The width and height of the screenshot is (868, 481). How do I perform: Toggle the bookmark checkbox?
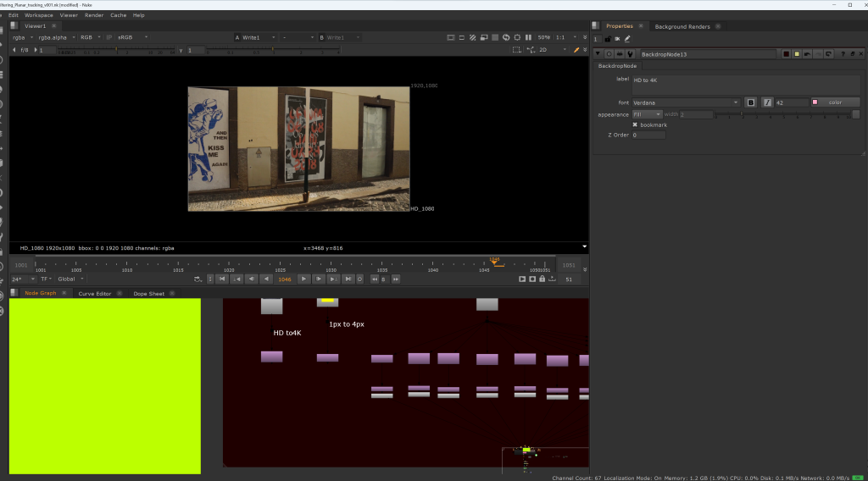point(635,125)
